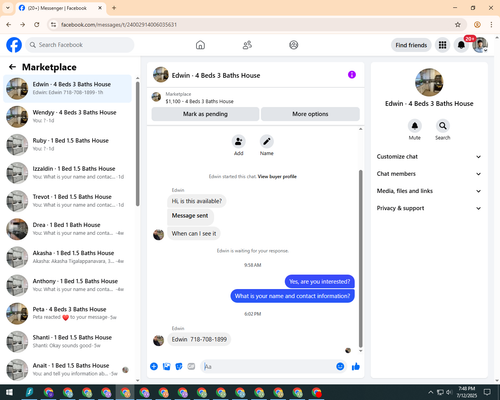Screen dimensions: 500x400
Task: Mute the conversation bell icon
Action: point(415,126)
